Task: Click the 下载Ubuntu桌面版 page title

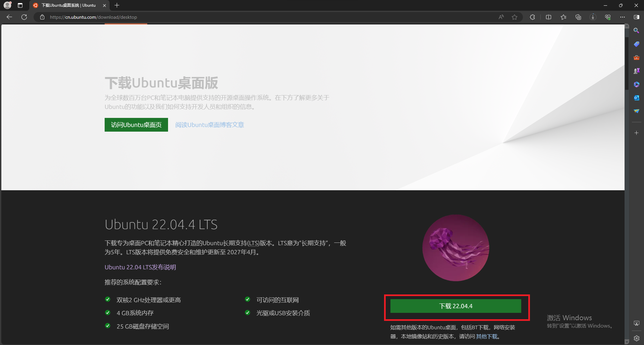Action: point(161,83)
